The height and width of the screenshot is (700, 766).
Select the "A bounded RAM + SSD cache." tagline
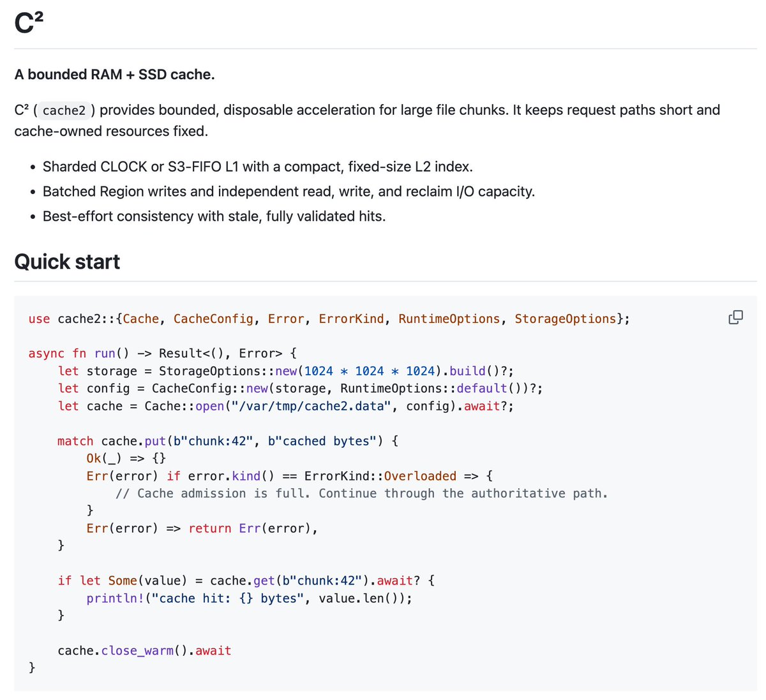115,75
